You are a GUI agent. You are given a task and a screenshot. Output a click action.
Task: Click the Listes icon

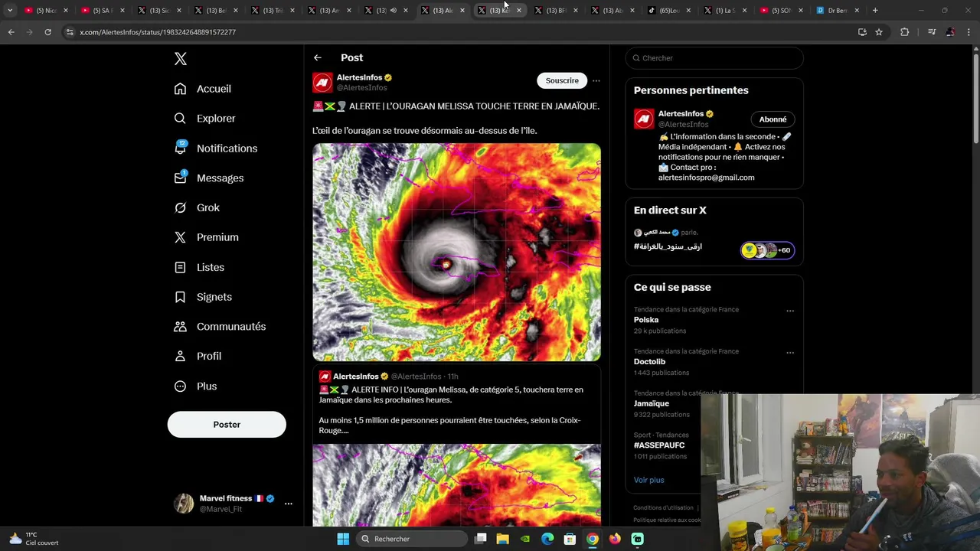point(180,267)
